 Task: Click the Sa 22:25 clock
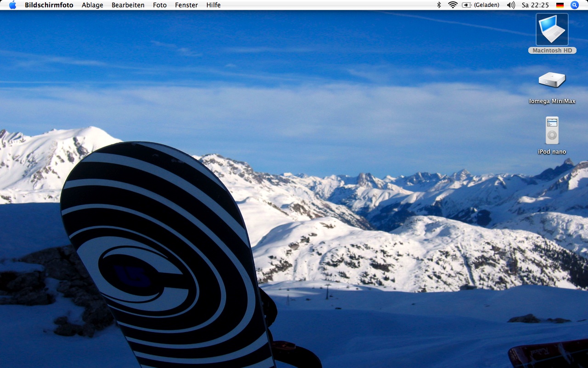(535, 5)
